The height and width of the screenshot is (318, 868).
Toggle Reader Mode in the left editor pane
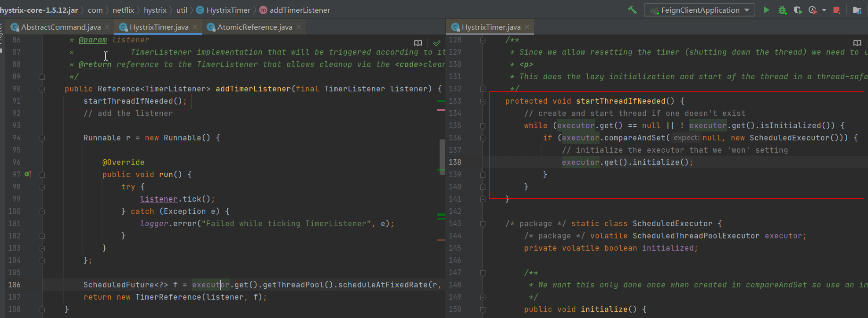pos(418,43)
